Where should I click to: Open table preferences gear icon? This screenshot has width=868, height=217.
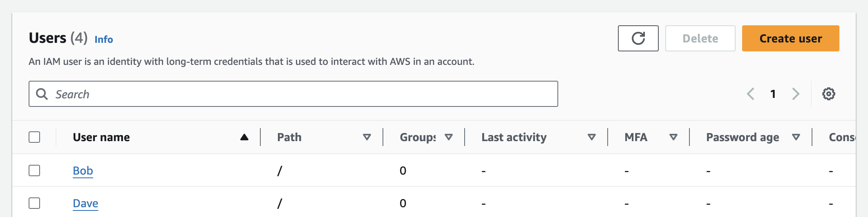pos(828,94)
